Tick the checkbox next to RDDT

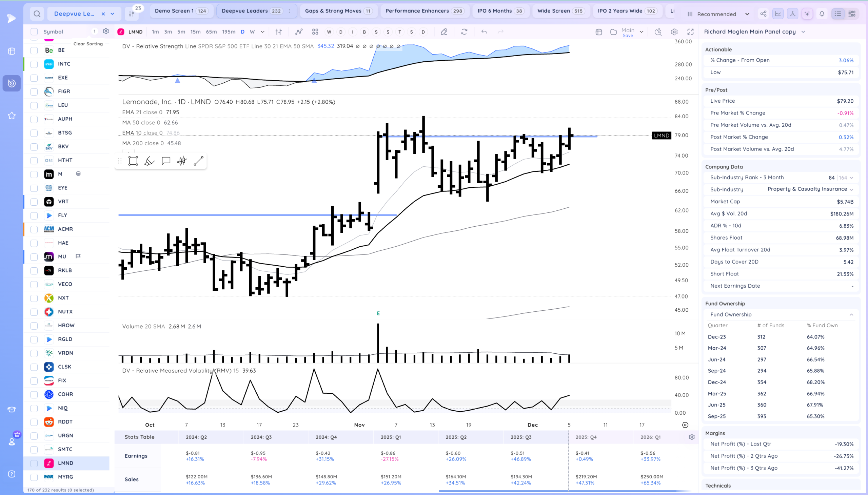(34, 422)
